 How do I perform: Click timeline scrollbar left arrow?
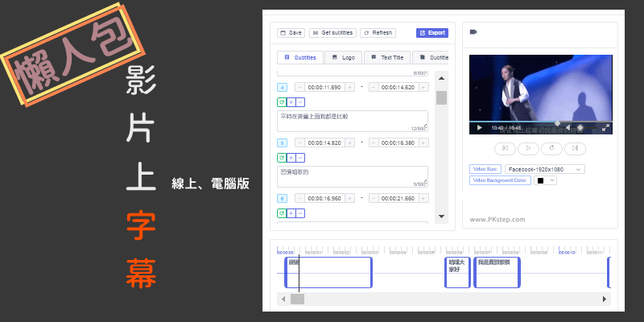(283, 299)
